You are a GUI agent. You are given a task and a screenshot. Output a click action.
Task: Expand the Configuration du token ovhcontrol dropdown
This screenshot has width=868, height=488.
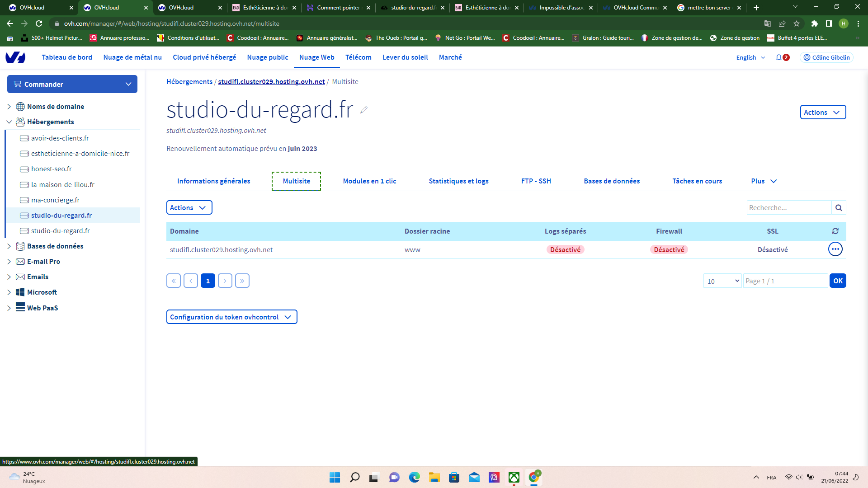[231, 317]
